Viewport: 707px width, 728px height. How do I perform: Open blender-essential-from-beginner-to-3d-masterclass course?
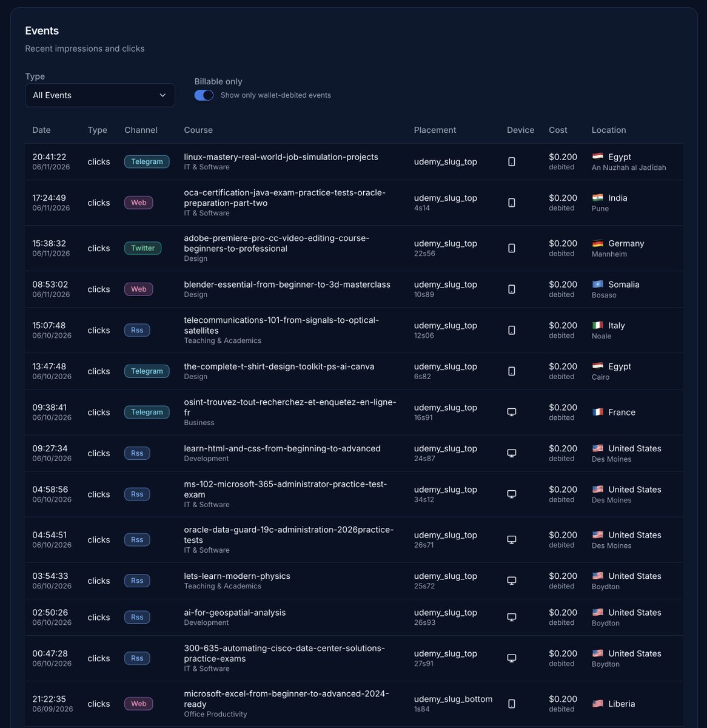[287, 285]
